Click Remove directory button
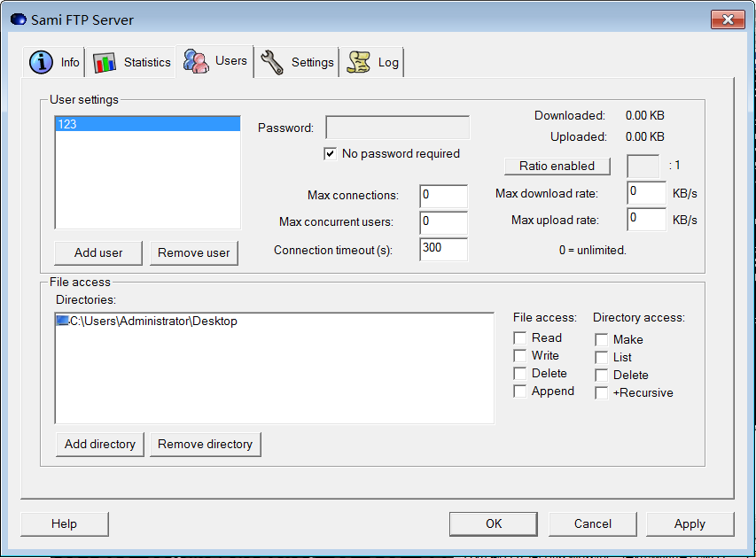756x558 pixels. pyautogui.click(x=206, y=445)
